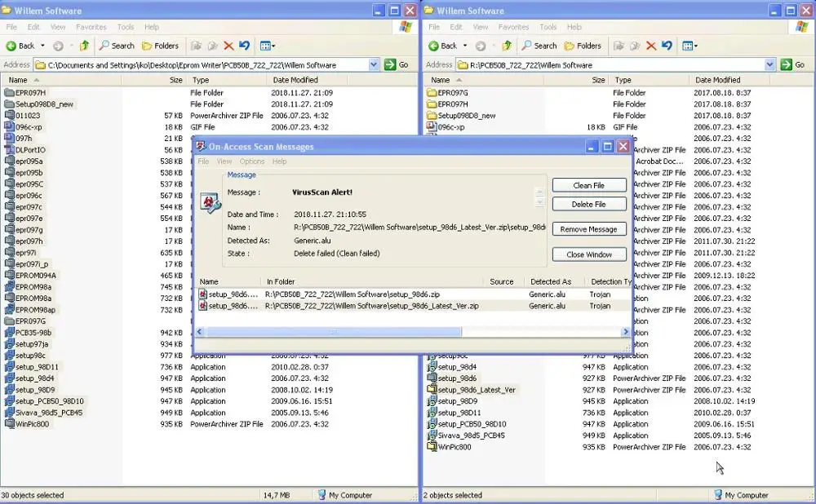
Task: Select setup_98d4 application in right window
Action: pyautogui.click(x=452, y=367)
